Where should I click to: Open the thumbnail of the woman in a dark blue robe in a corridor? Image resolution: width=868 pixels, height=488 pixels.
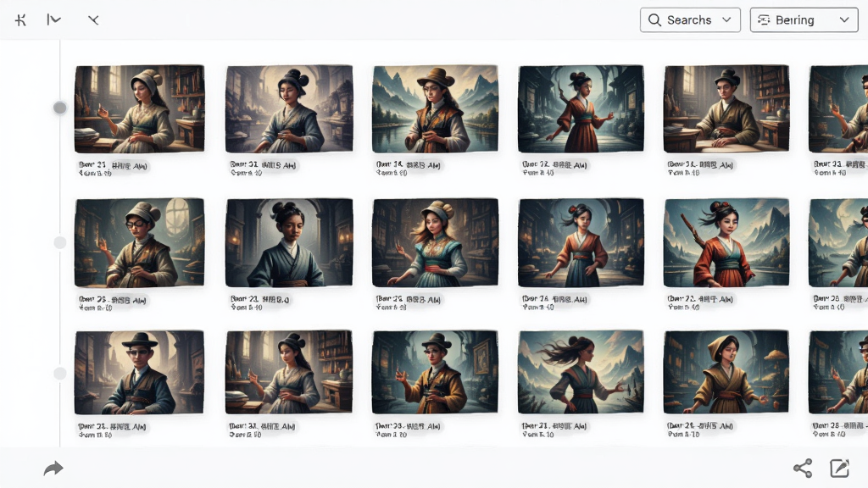289,242
